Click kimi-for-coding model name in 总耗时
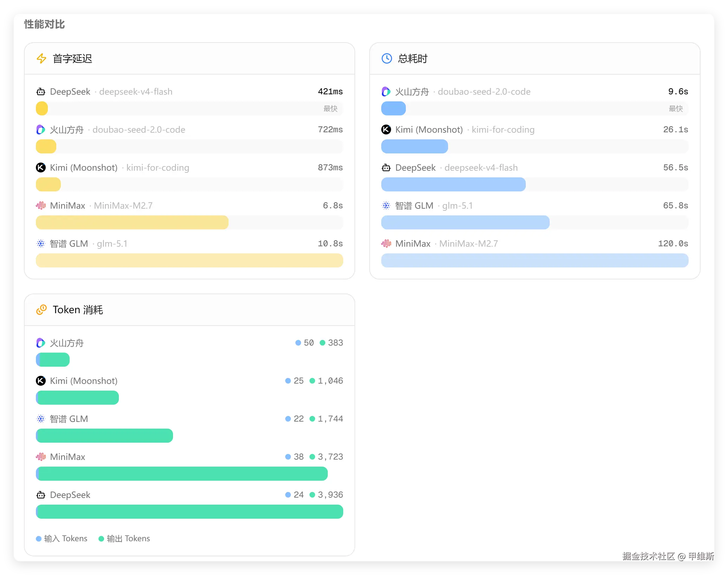 (503, 129)
